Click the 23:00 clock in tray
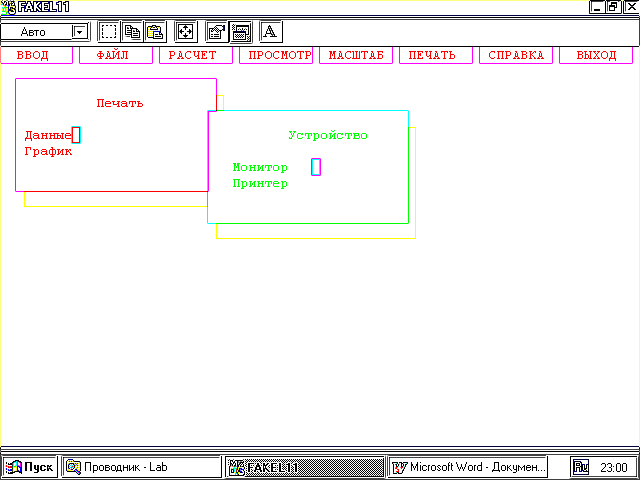Viewport: 640px width, 480px height. click(613, 467)
